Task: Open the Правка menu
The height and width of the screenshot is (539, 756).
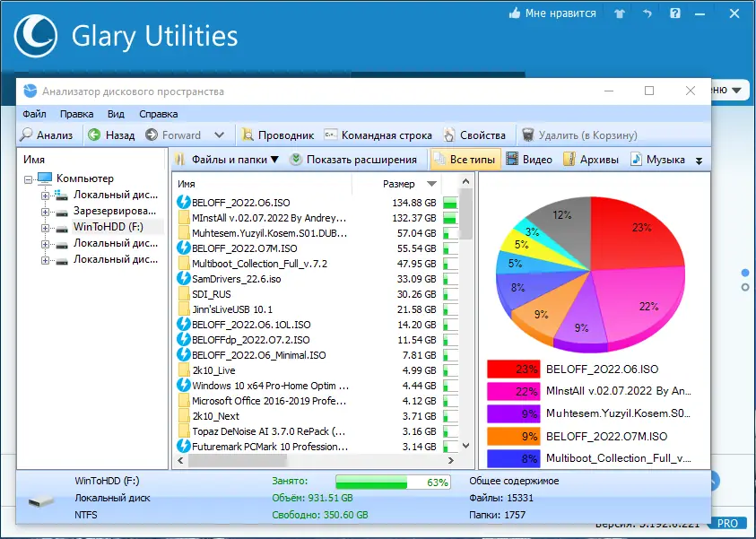Action: coord(76,114)
